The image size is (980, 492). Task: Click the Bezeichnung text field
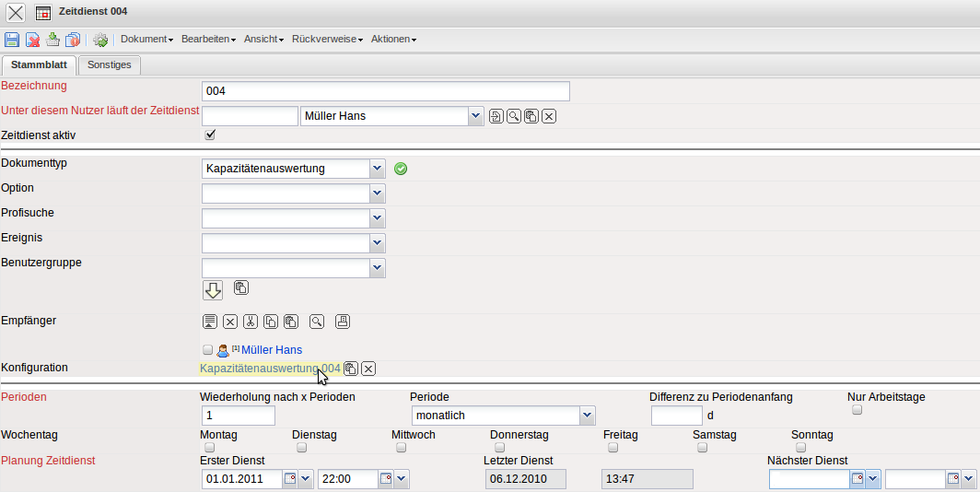pyautogui.click(x=385, y=91)
